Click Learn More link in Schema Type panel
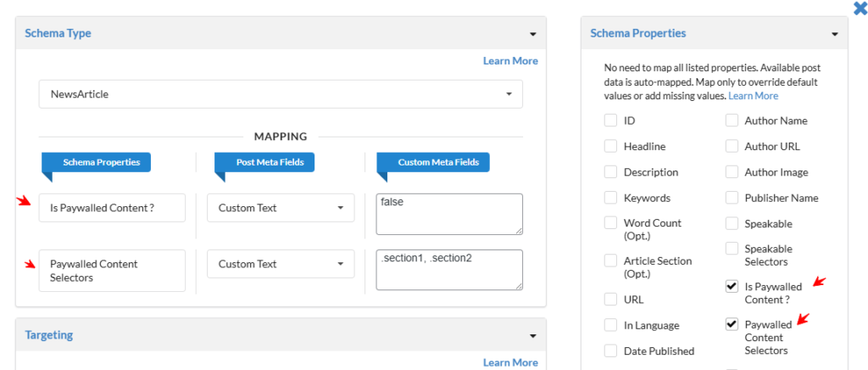This screenshot has height=370, width=868. (510, 61)
